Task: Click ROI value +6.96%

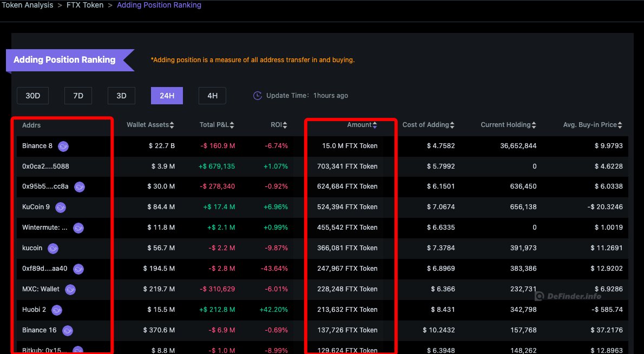Action: click(275, 207)
